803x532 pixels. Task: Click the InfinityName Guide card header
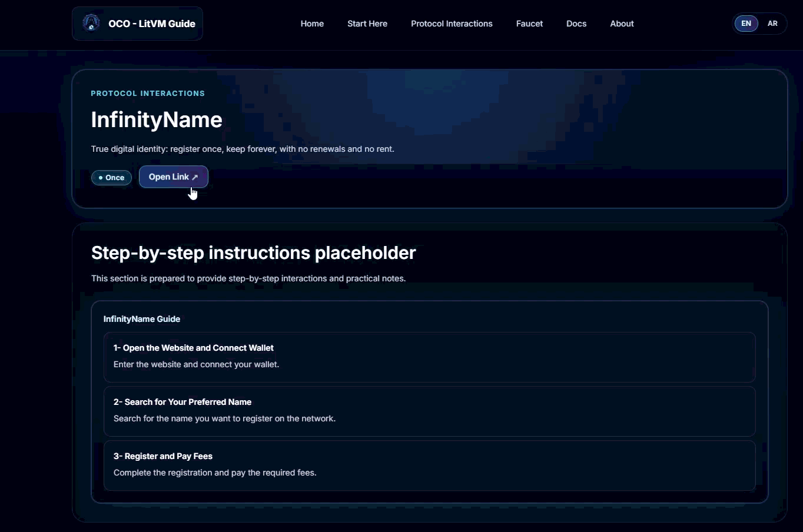(141, 318)
